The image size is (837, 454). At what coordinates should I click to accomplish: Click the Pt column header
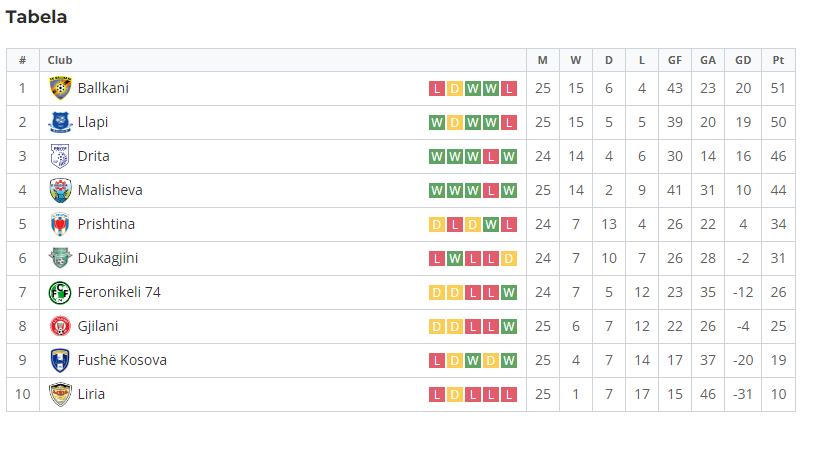coord(778,60)
